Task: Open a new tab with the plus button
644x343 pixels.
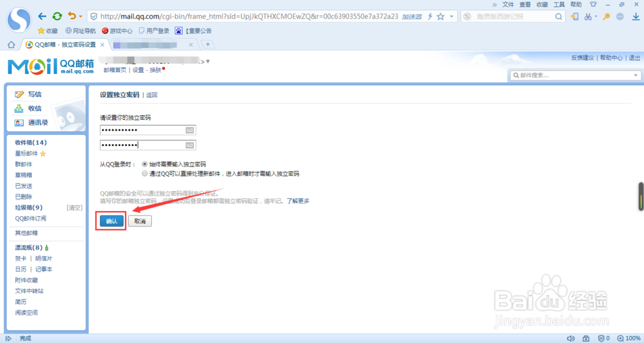Action: pyautogui.click(x=208, y=44)
